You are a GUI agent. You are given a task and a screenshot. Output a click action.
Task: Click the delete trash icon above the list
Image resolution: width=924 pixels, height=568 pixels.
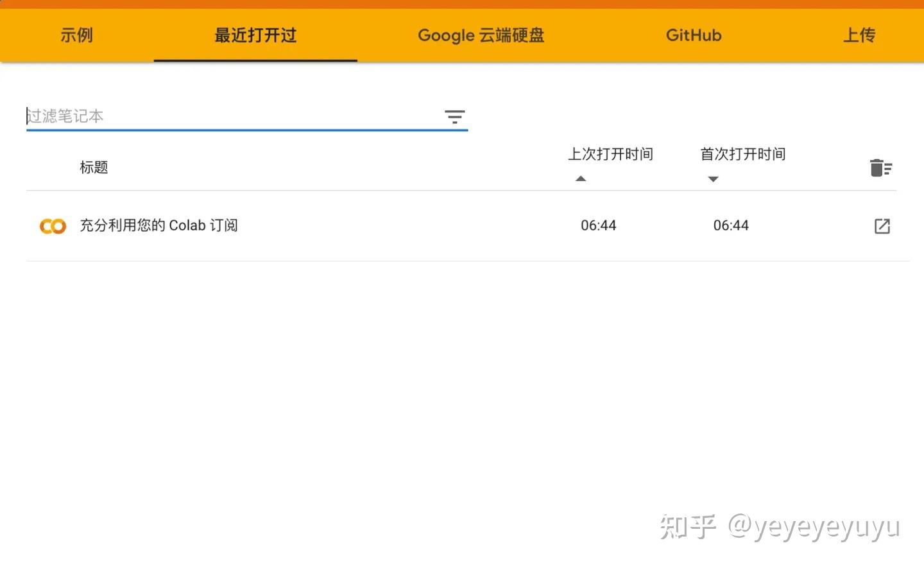pyautogui.click(x=880, y=167)
